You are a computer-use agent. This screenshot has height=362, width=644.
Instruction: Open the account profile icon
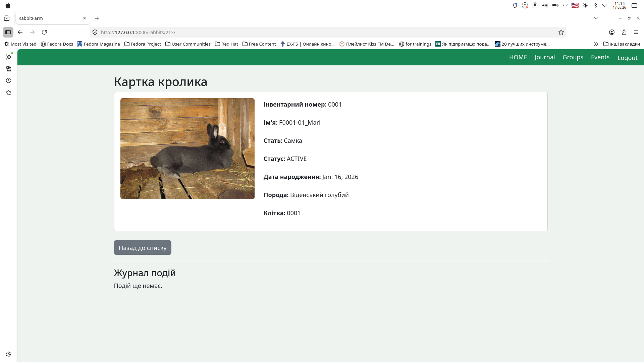[612, 32]
